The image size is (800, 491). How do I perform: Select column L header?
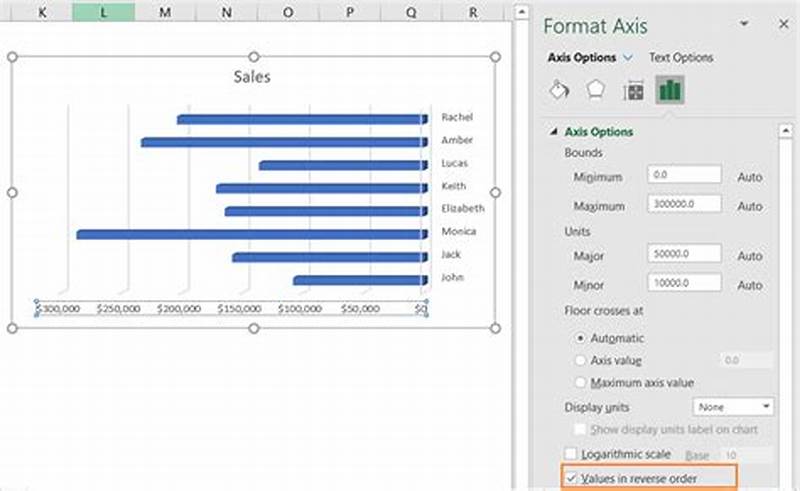pos(104,12)
